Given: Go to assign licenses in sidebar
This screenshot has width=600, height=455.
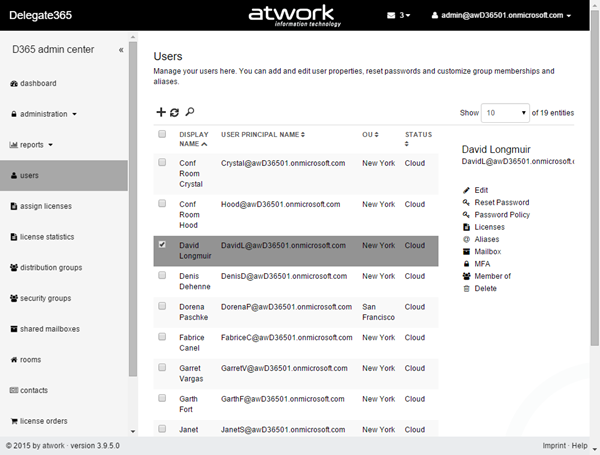Looking at the screenshot, I should tap(45, 206).
